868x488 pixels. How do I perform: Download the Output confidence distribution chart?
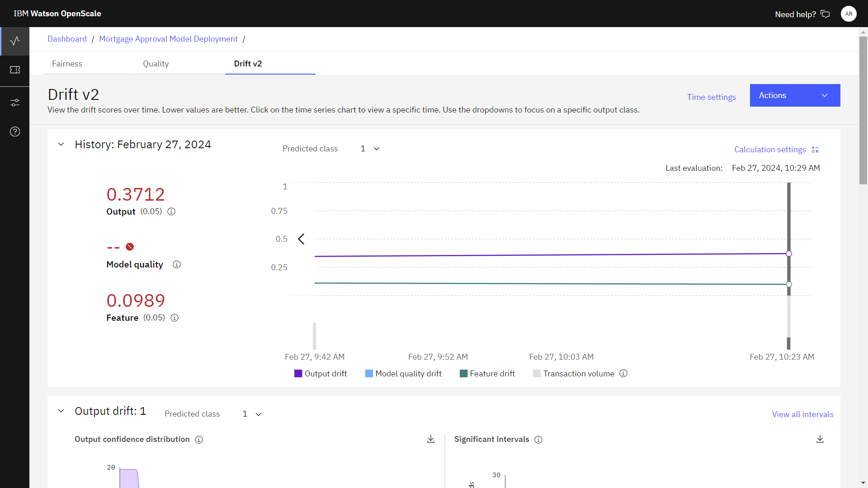431,439
